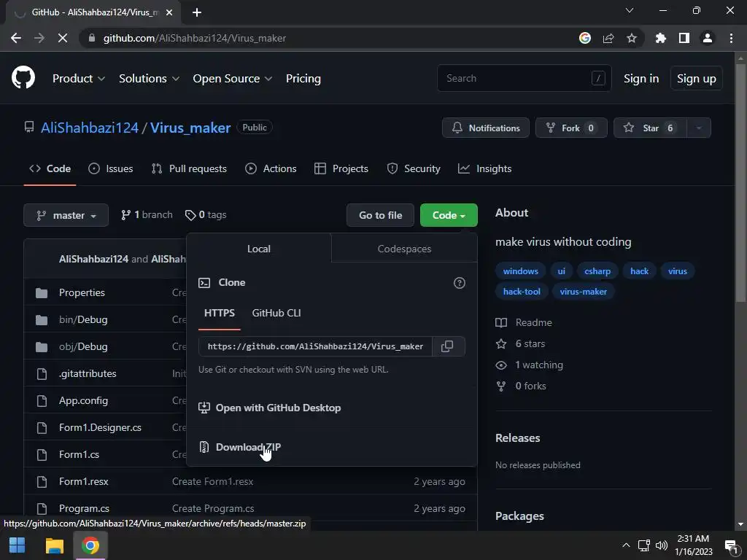Open the AliShahbazi124 owner link
Screen dimensions: 747x560
click(x=90, y=128)
